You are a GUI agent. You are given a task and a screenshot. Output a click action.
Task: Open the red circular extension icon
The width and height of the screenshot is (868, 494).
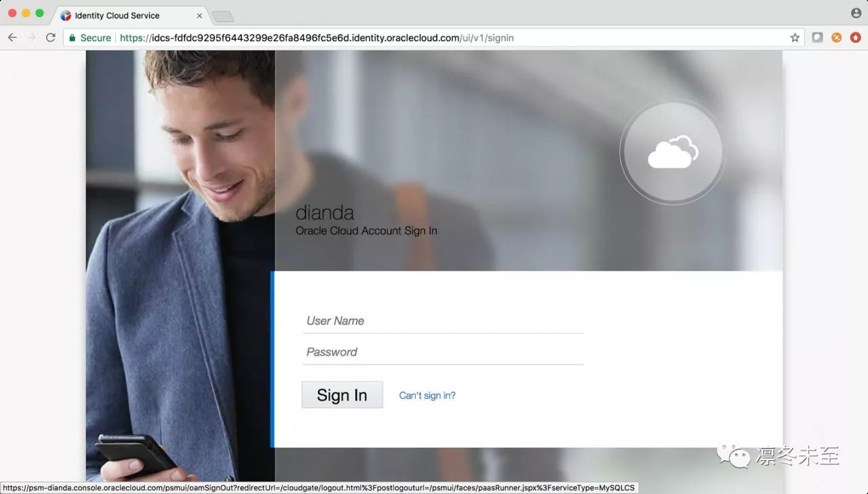856,38
